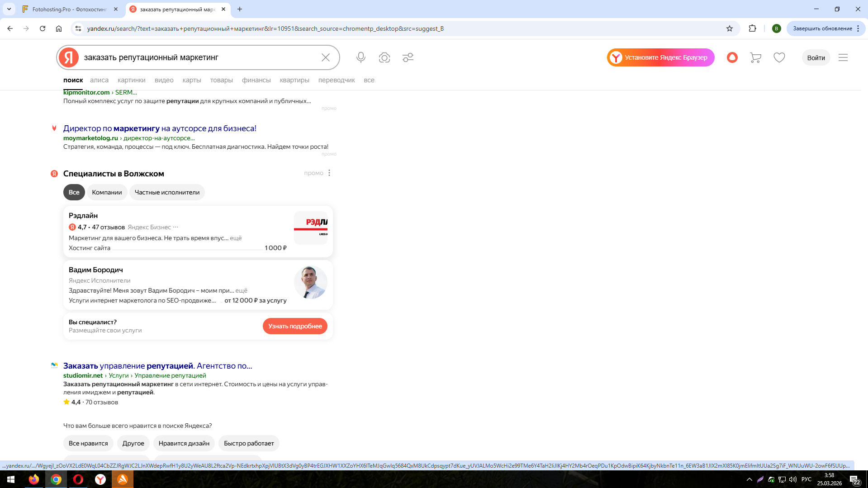The height and width of the screenshot is (488, 868).
Task: View site information icon in address bar
Action: click(78, 28)
